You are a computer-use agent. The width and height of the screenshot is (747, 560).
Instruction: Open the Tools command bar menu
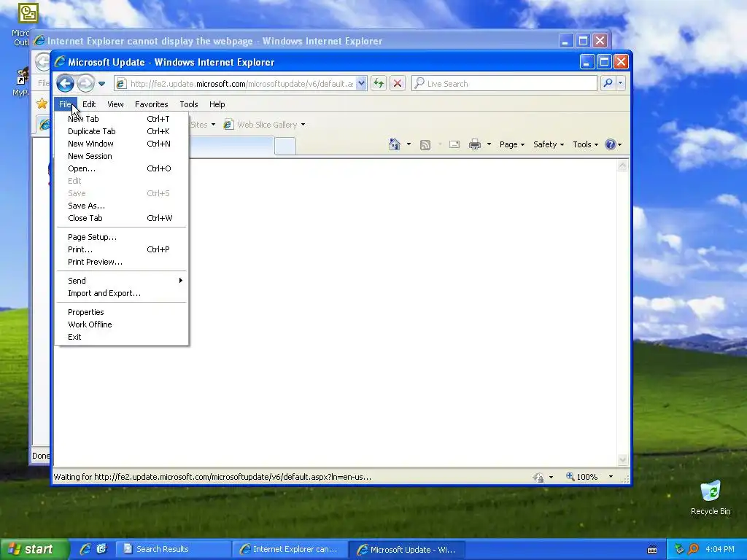585,144
